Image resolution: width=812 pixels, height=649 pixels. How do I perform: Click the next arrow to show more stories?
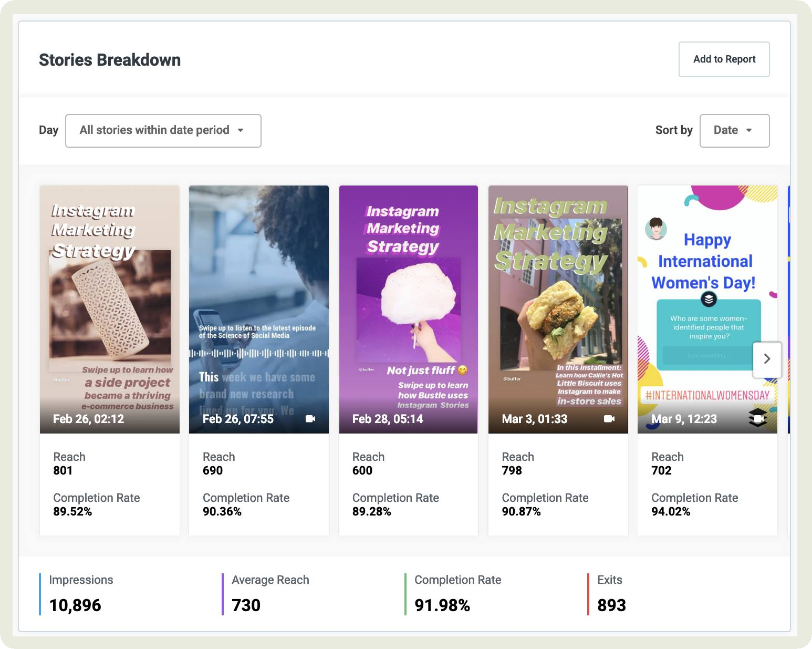767,359
